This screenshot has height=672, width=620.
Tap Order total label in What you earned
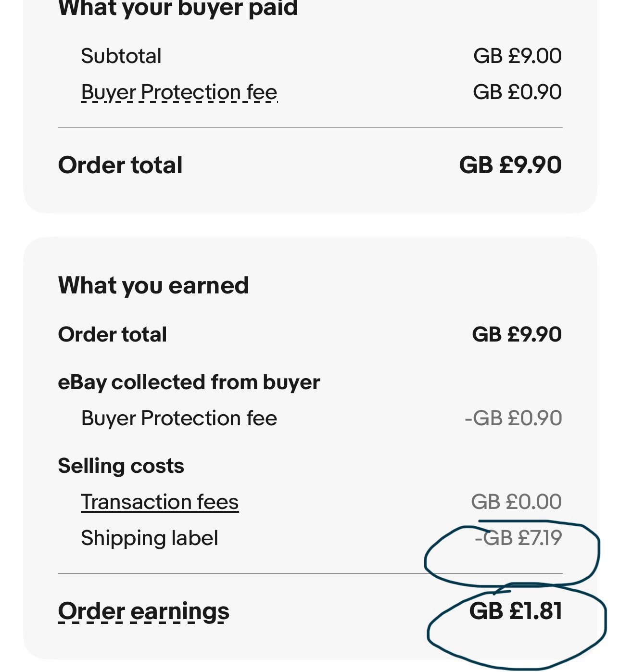click(x=112, y=334)
